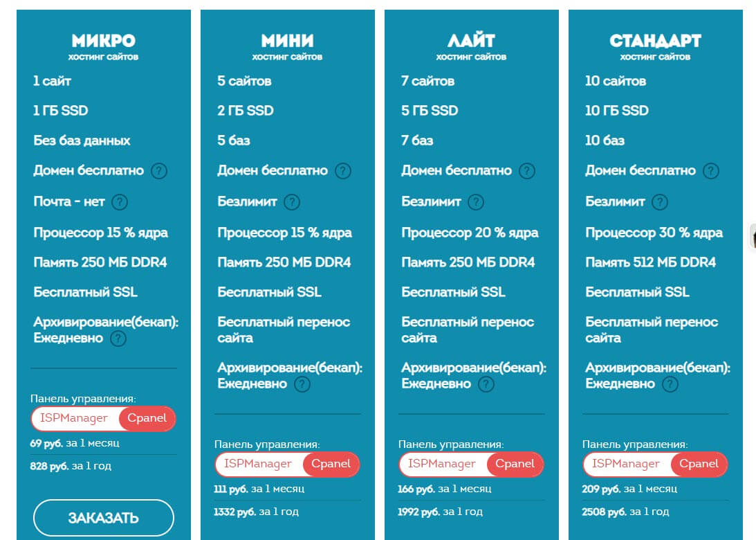
Task: Open backup help icon in Лайт plan
Action: (x=486, y=384)
